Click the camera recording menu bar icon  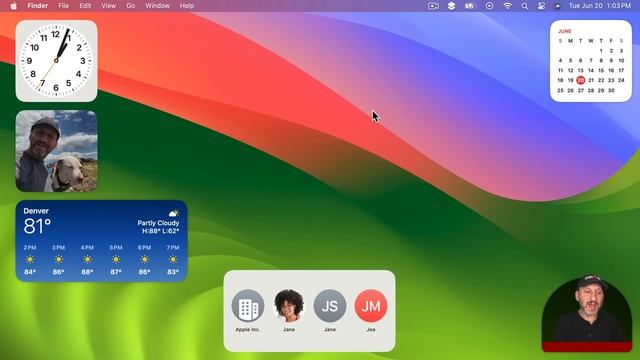point(433,6)
